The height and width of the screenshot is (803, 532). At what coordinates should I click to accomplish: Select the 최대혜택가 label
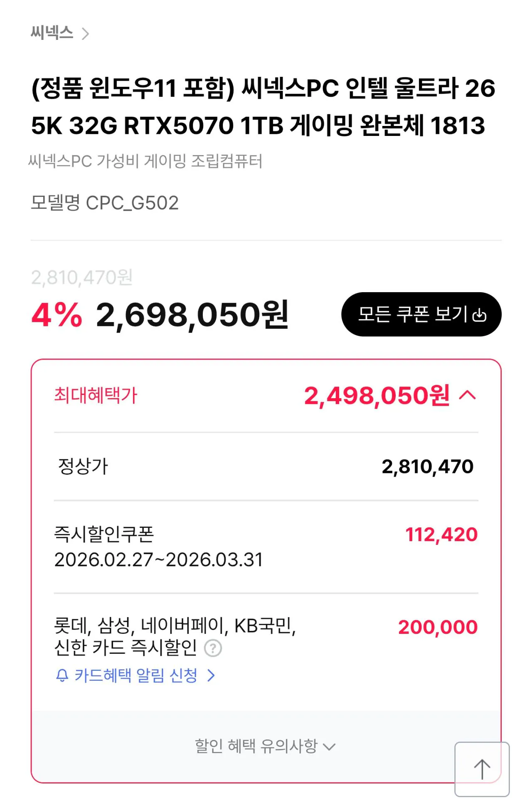point(96,395)
